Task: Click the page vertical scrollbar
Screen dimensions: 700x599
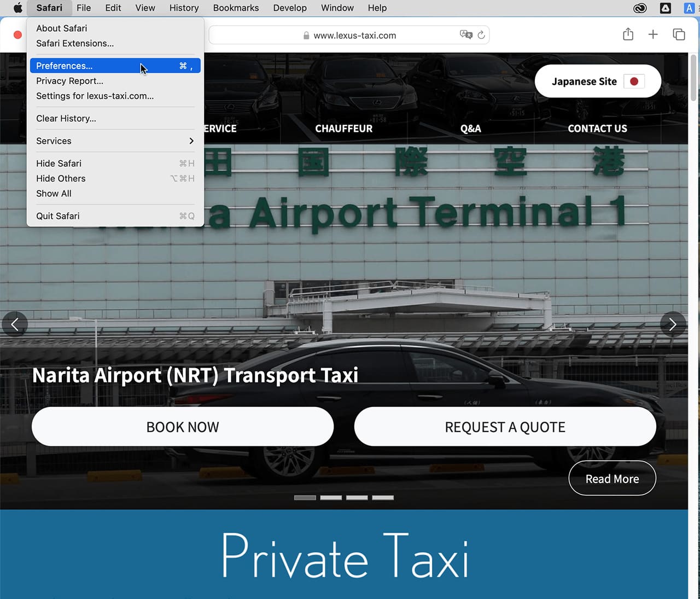Action: click(x=694, y=78)
